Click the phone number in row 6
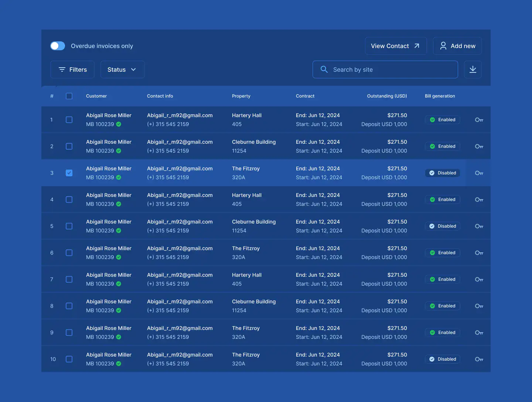The height and width of the screenshot is (402, 532). pyautogui.click(x=168, y=257)
